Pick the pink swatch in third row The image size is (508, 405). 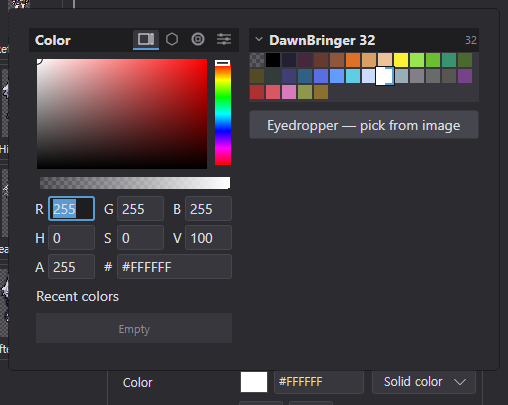289,92
